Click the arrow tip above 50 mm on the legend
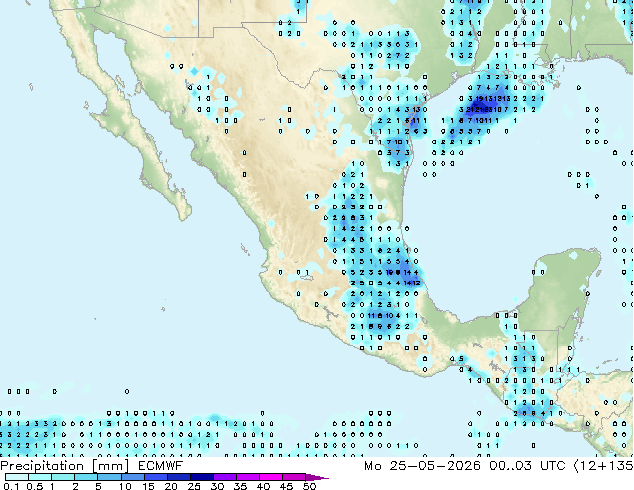This screenshot has width=634, height=490. (317, 477)
